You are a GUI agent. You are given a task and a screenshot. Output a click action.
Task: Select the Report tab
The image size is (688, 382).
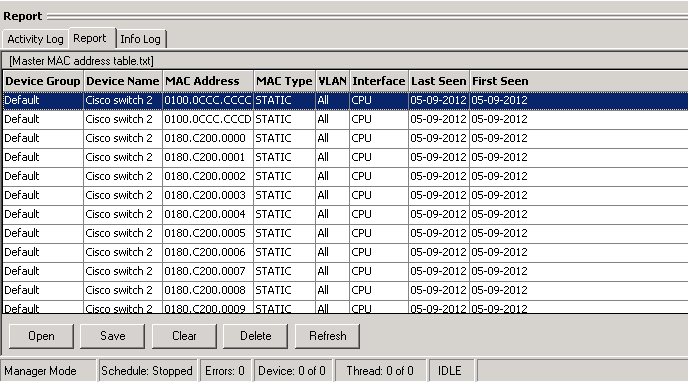(90, 38)
